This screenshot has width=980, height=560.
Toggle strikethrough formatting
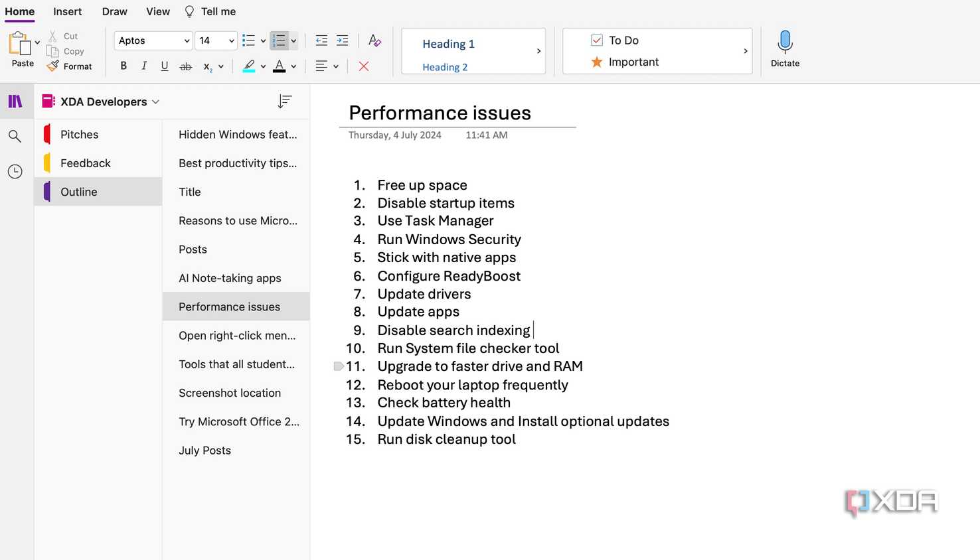[x=186, y=66]
